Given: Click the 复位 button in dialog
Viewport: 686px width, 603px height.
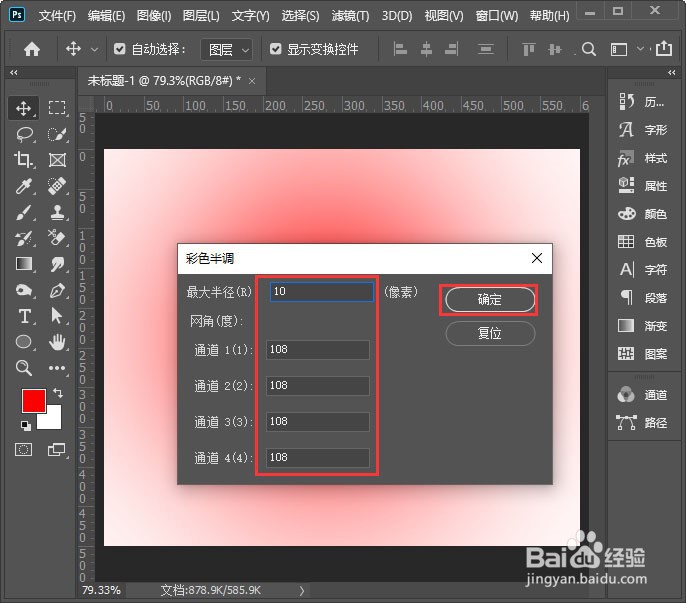Looking at the screenshot, I should [x=490, y=333].
